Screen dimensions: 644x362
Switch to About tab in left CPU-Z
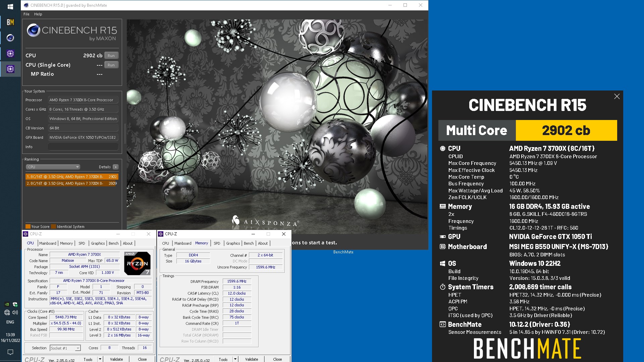tap(128, 243)
